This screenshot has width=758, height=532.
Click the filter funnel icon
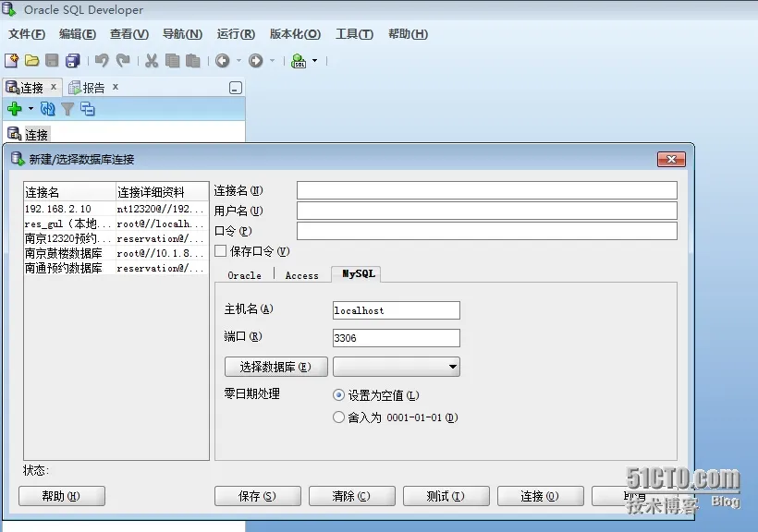(x=67, y=109)
